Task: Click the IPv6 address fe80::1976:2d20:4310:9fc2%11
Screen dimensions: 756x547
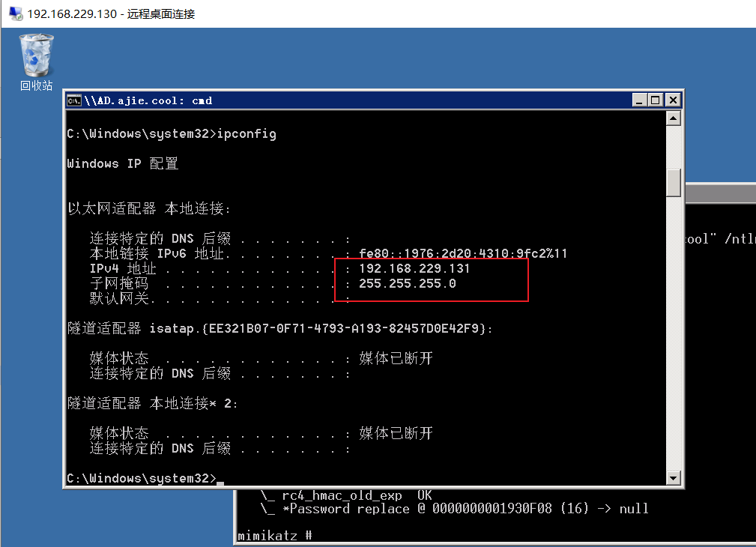Action: click(463, 254)
